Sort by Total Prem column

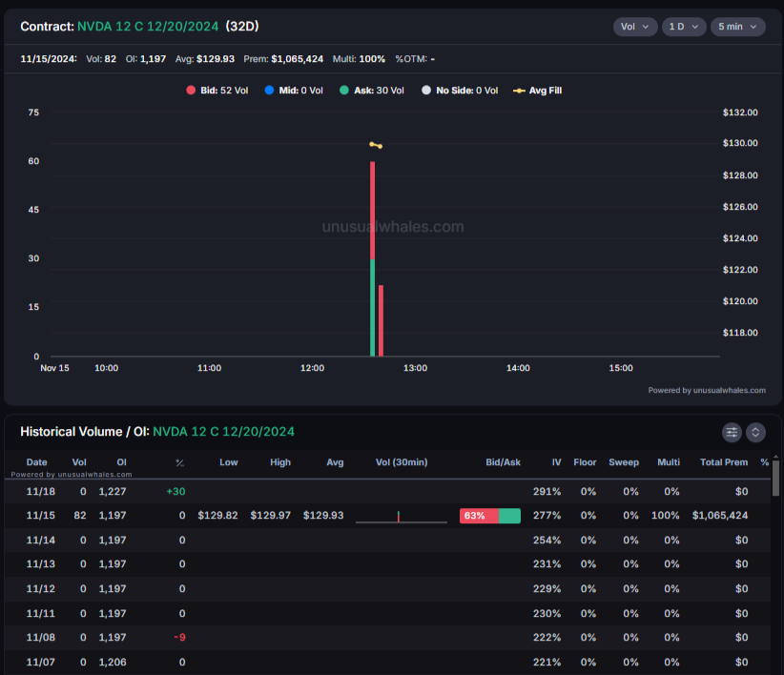coord(724,462)
